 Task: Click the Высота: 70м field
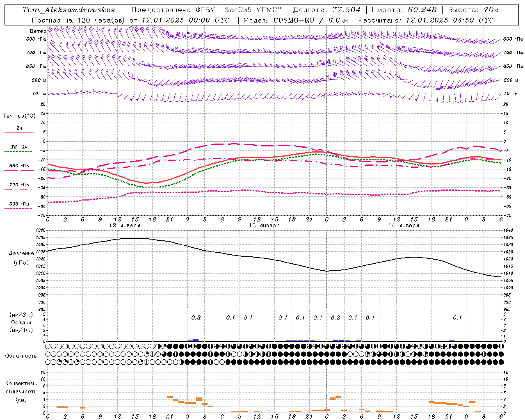(473, 10)
